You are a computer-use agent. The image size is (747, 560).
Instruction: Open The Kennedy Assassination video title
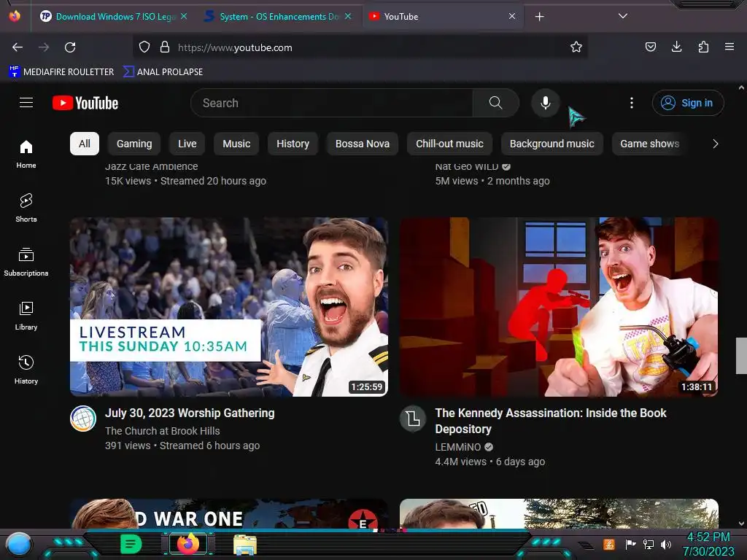click(x=551, y=421)
